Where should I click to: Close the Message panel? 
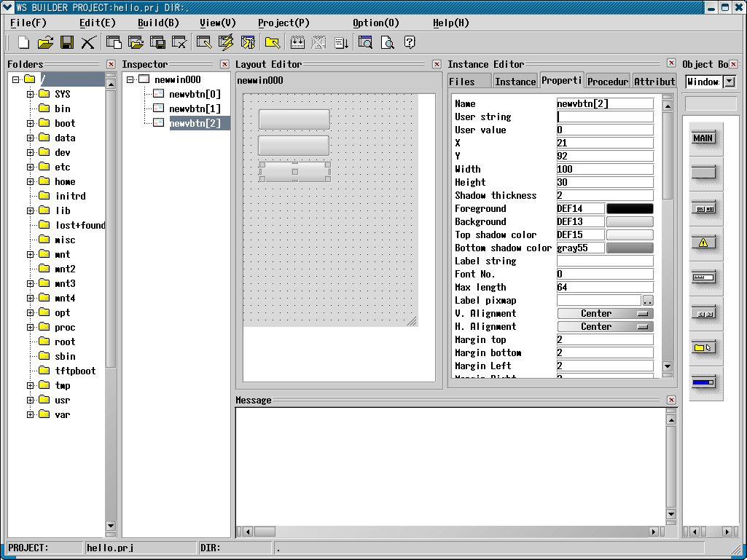click(x=671, y=400)
